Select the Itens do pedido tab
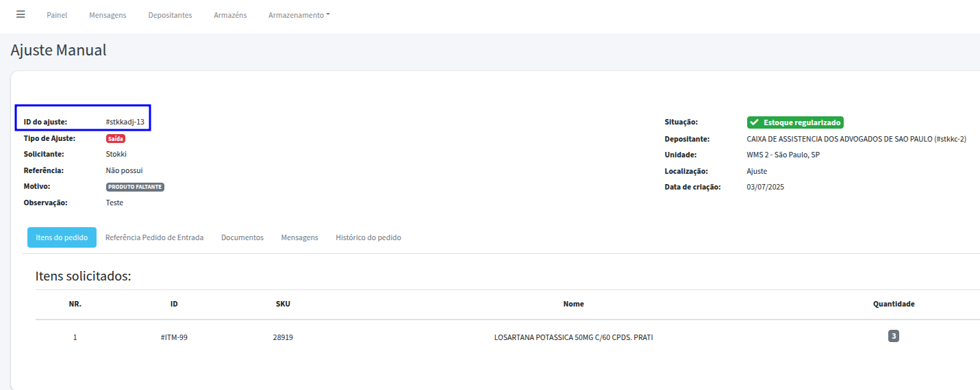 [x=62, y=237]
